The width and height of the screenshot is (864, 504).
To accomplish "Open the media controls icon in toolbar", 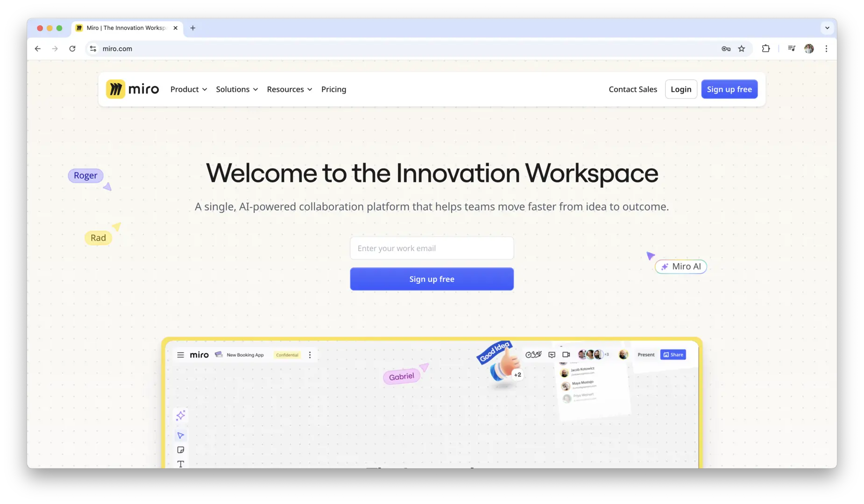I will [792, 49].
